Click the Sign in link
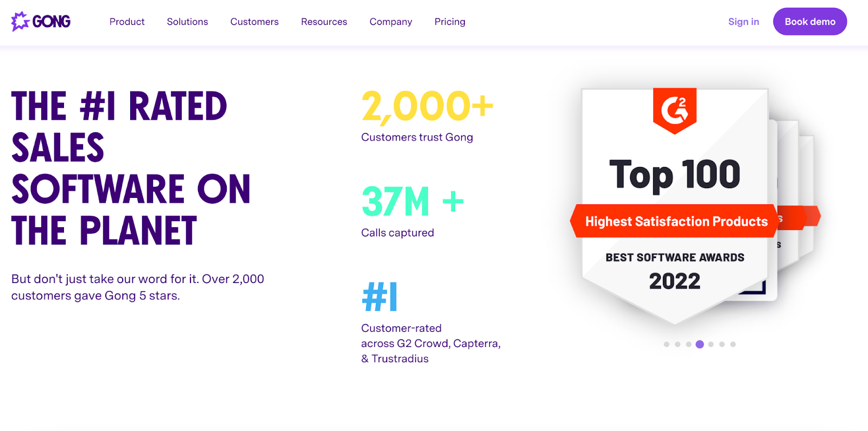 point(743,22)
